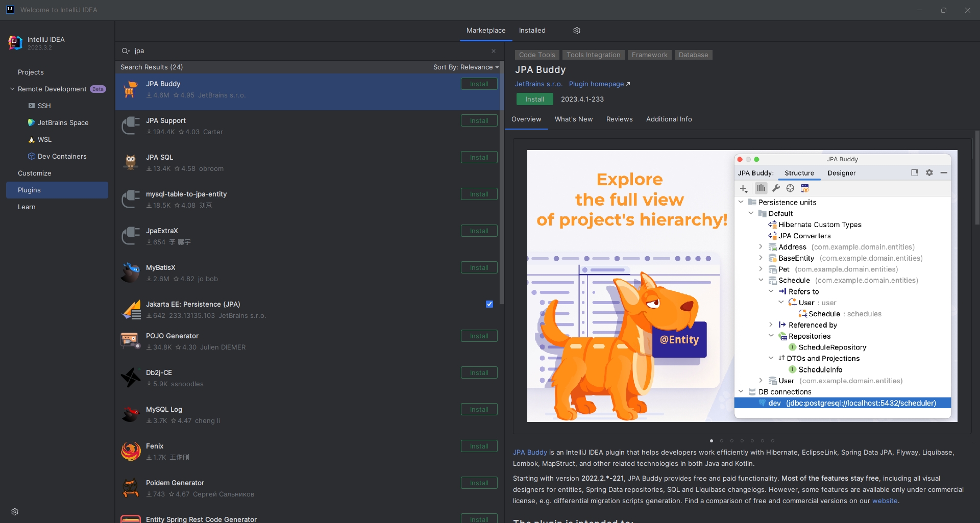Image resolution: width=980 pixels, height=523 pixels.
Task: Collapse DB connections in screenshot tree
Action: (x=741, y=391)
